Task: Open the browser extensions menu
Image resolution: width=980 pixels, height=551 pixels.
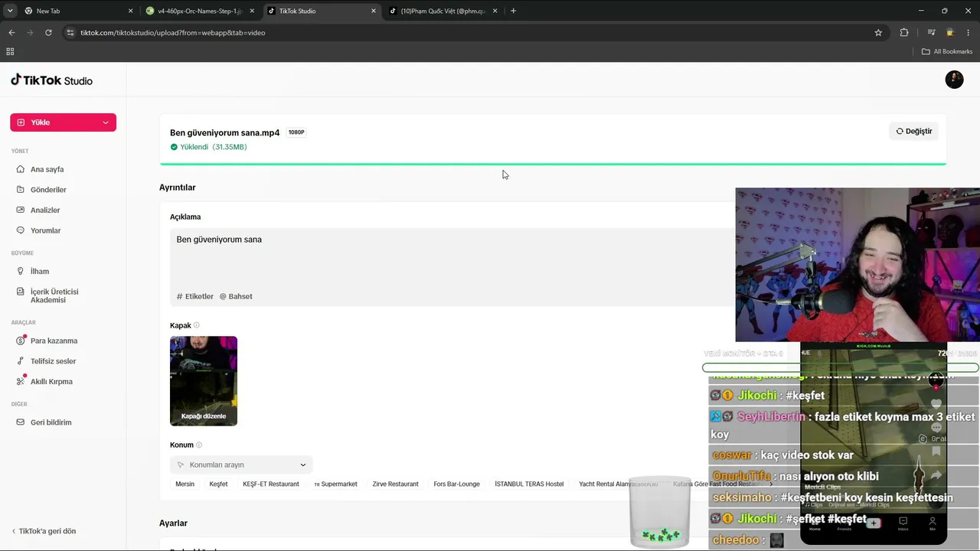Action: coord(904,33)
